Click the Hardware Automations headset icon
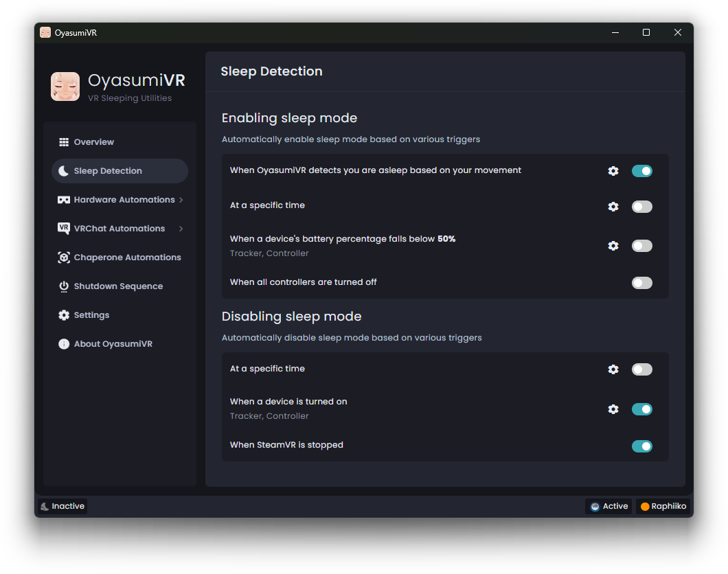 click(64, 200)
